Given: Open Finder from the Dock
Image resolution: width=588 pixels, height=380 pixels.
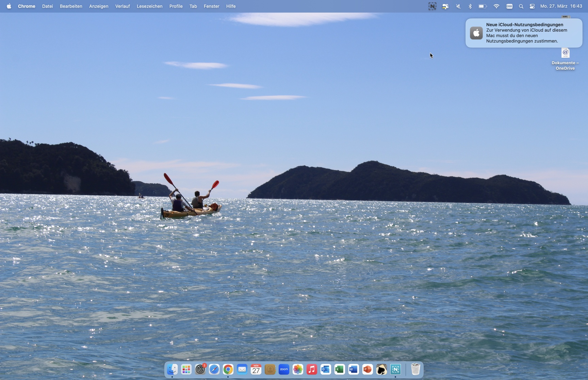Looking at the screenshot, I should 172,369.
